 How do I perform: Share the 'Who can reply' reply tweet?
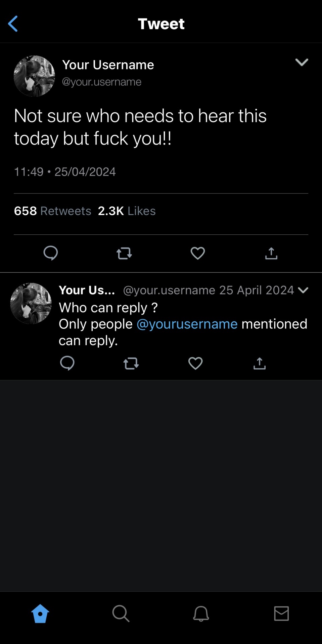tap(260, 363)
